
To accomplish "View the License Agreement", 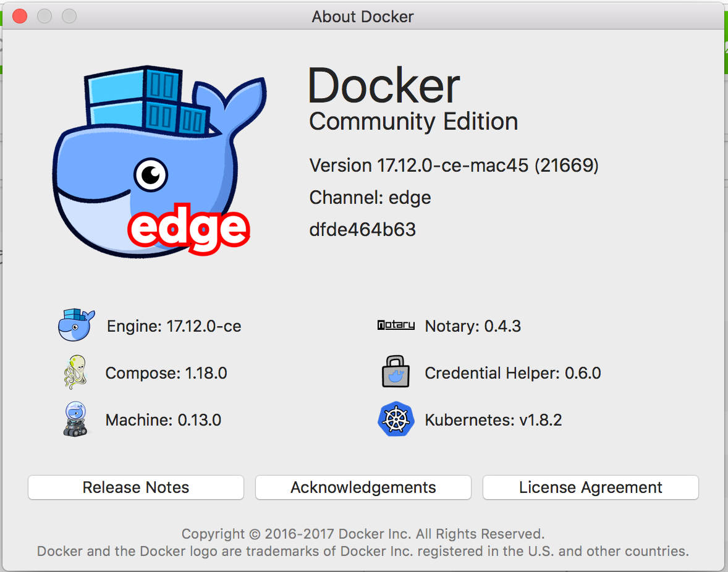I will click(590, 487).
